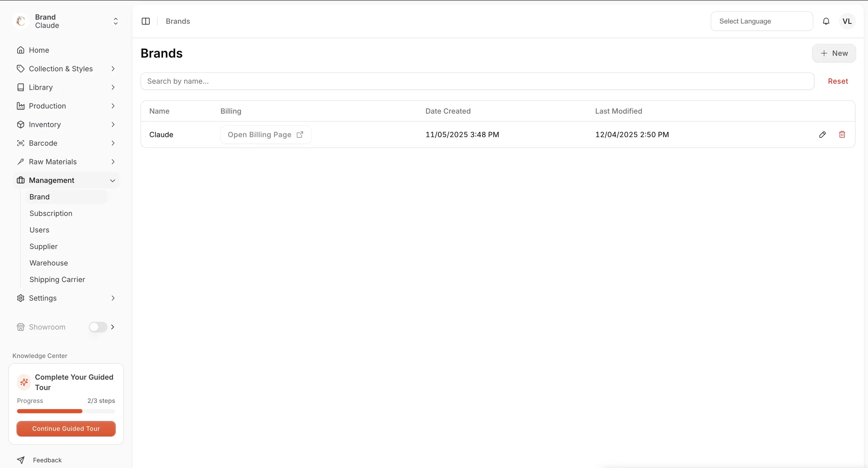The image size is (868, 468).
Task: Click the Collection & Styles tag icon
Action: 21,69
